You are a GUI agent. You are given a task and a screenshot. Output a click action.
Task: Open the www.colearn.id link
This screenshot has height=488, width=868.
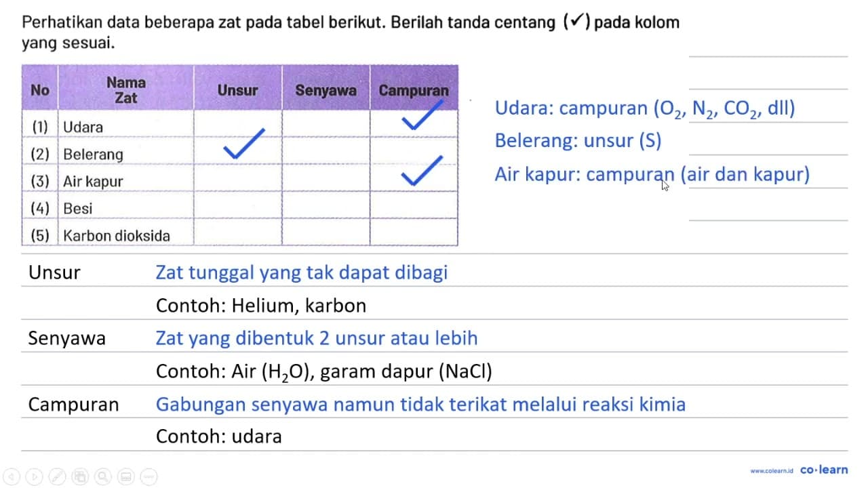772,470
